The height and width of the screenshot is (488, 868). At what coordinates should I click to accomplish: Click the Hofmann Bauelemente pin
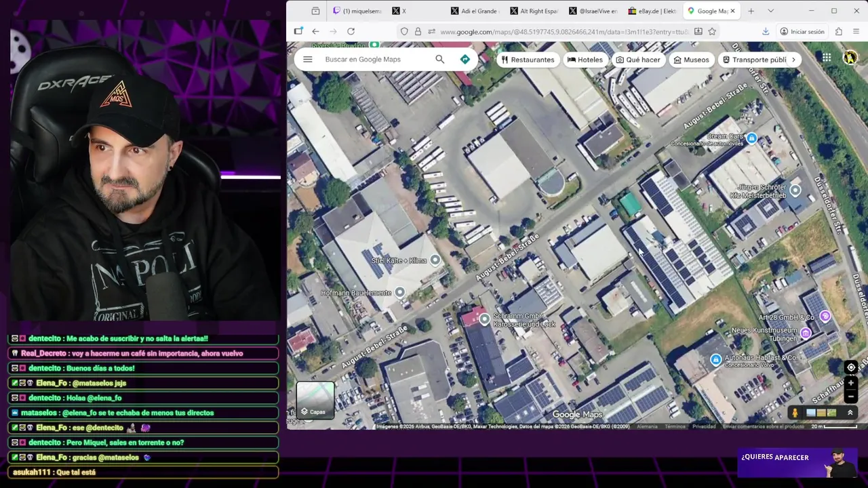(399, 293)
